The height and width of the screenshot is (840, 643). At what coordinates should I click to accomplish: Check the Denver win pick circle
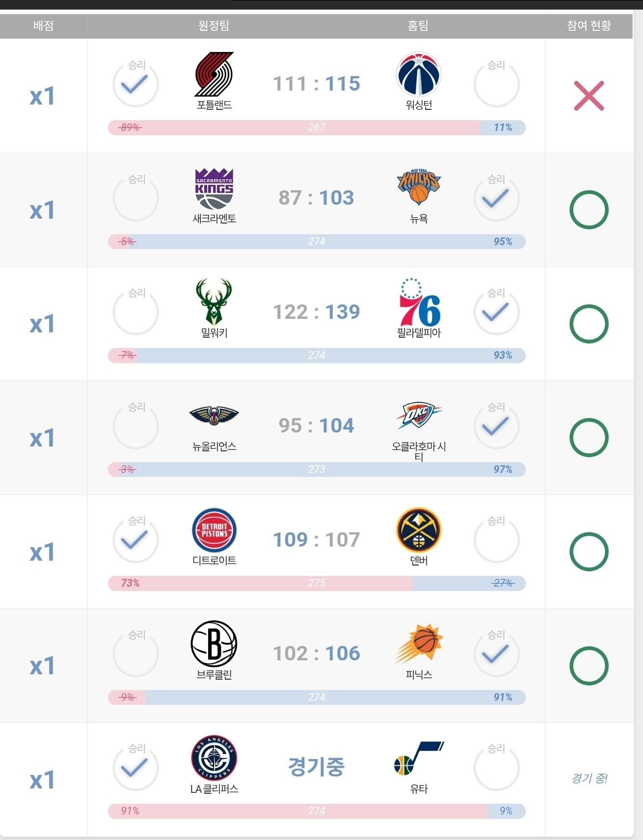496,540
